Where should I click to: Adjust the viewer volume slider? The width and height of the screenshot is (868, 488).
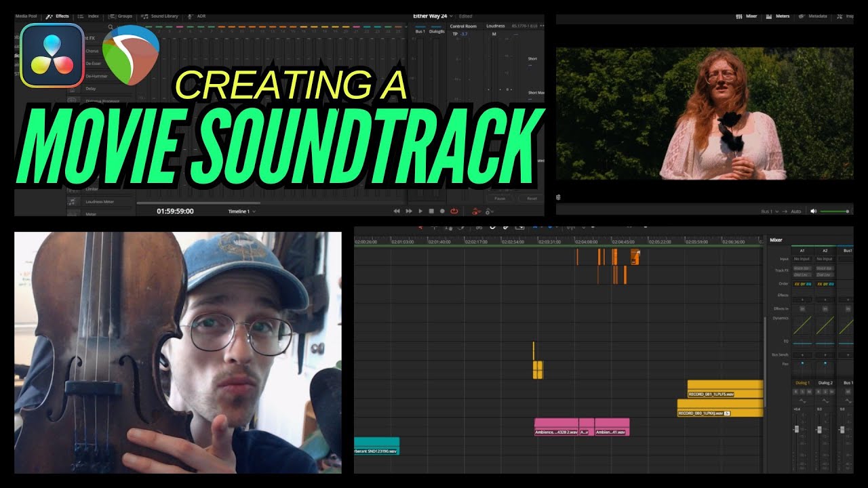pyautogui.click(x=835, y=211)
